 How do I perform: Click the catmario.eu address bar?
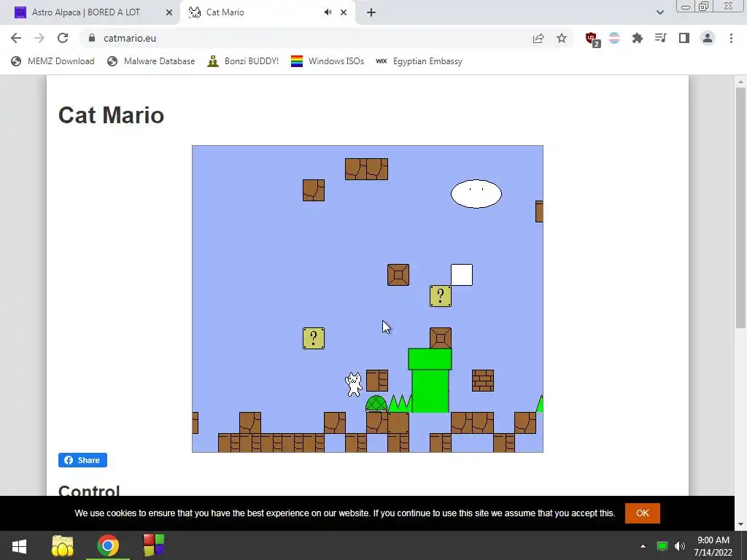tap(305, 38)
